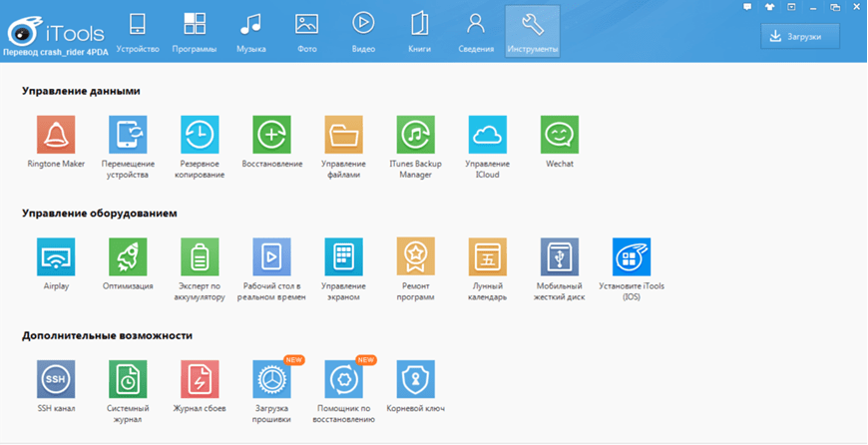Launch the Airplay tool
868x445 pixels.
tap(56, 256)
